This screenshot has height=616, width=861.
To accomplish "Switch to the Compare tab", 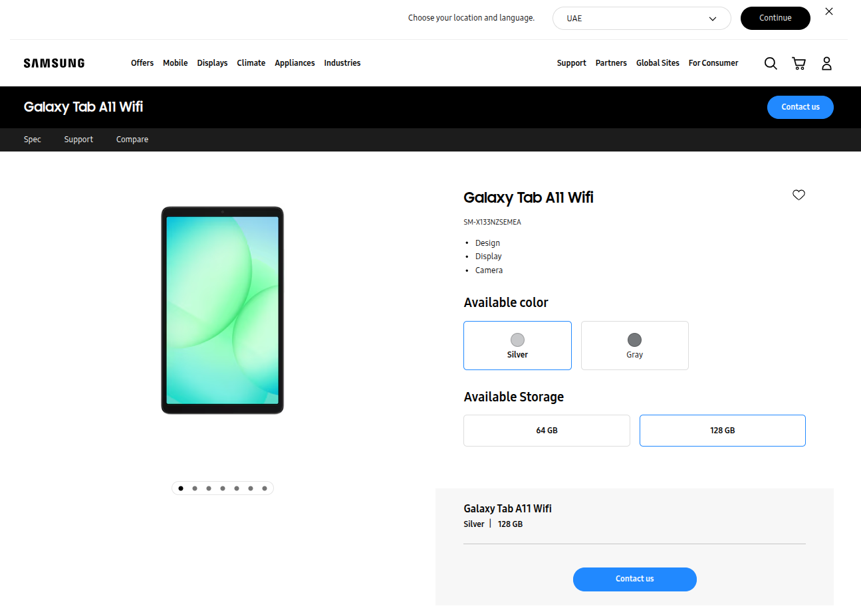I will tap(132, 140).
